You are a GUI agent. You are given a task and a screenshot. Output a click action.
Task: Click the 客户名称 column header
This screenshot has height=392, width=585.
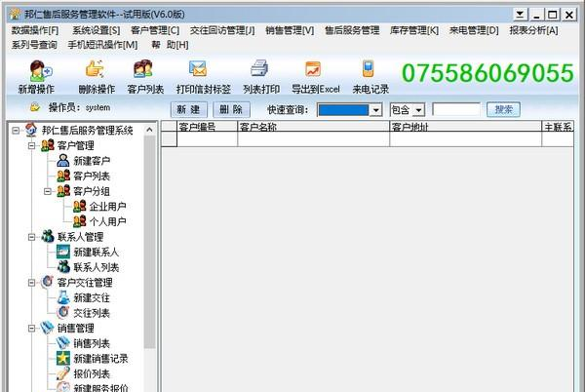(x=313, y=127)
